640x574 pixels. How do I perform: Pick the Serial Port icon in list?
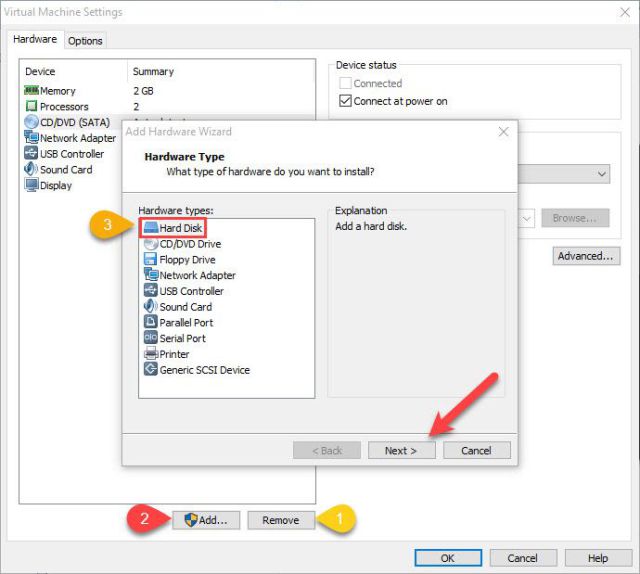[150, 338]
